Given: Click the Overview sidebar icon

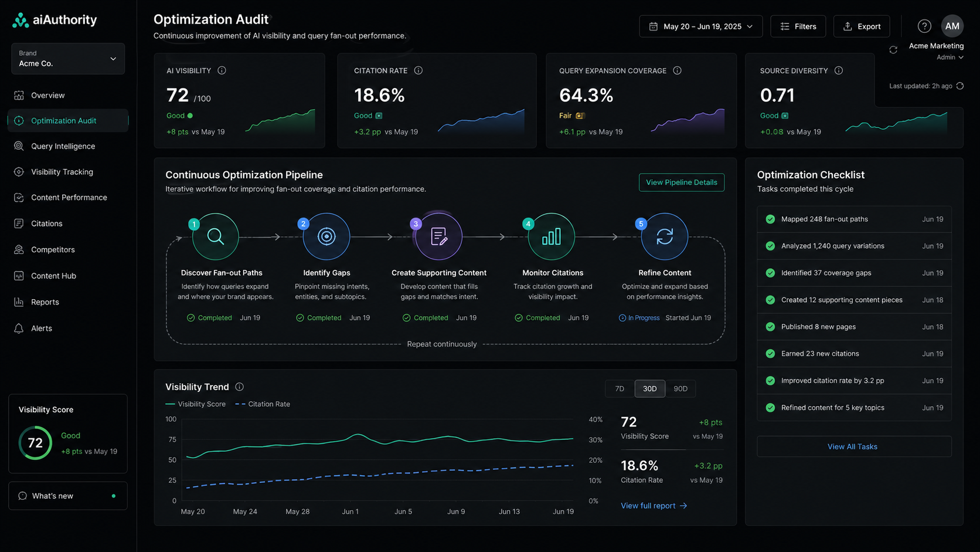Looking at the screenshot, I should tap(19, 95).
